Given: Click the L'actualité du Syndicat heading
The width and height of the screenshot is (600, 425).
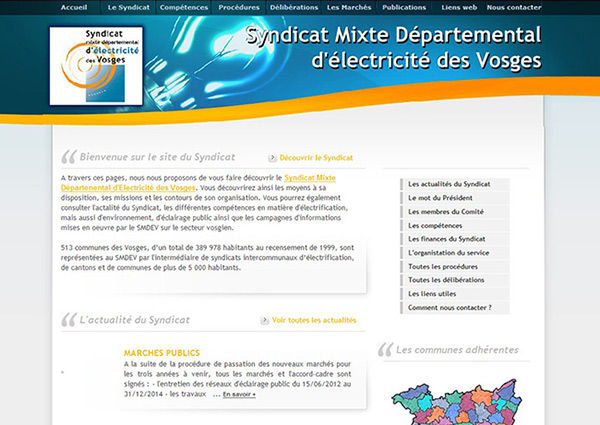Looking at the screenshot, I should point(134,320).
